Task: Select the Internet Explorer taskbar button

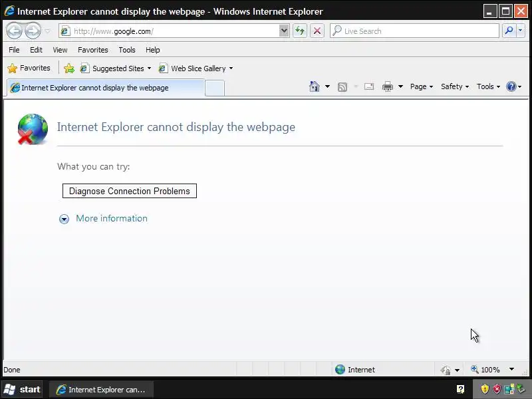Action: tap(102, 390)
